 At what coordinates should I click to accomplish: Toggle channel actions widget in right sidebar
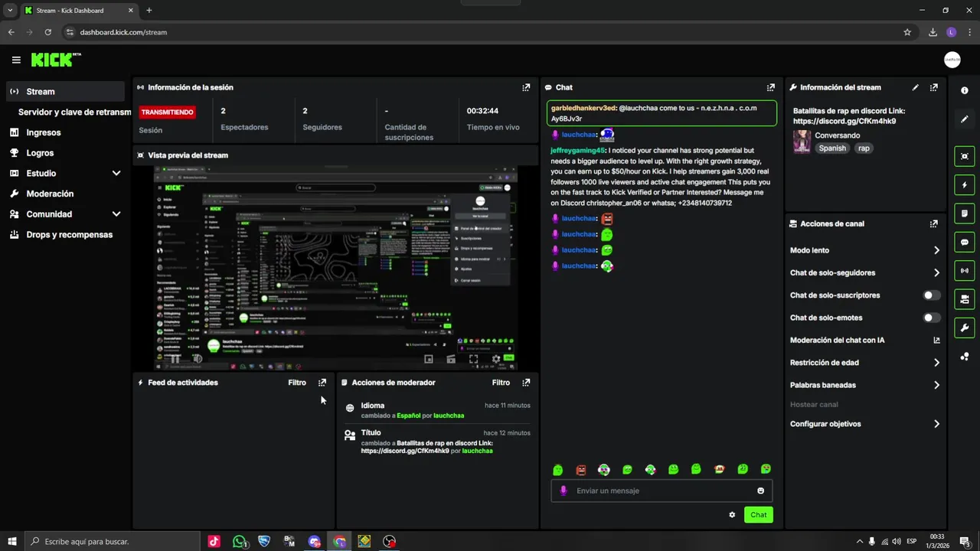[x=965, y=298]
